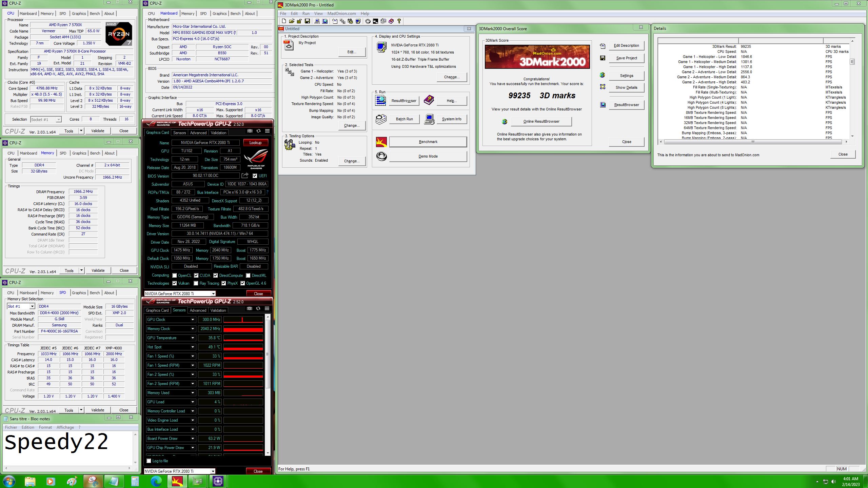This screenshot has height=488, width=868.
Task: Click the open folder icon in 3DMark toolbar
Action: click(292, 21)
